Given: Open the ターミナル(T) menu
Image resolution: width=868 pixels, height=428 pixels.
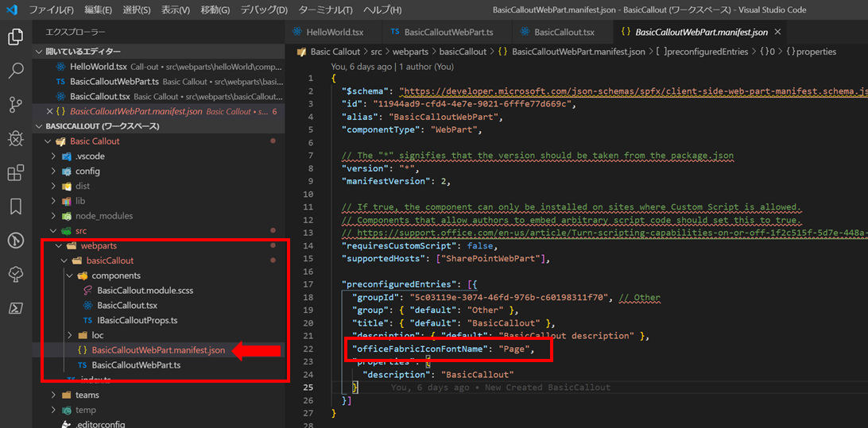Looking at the screenshot, I should click(326, 10).
